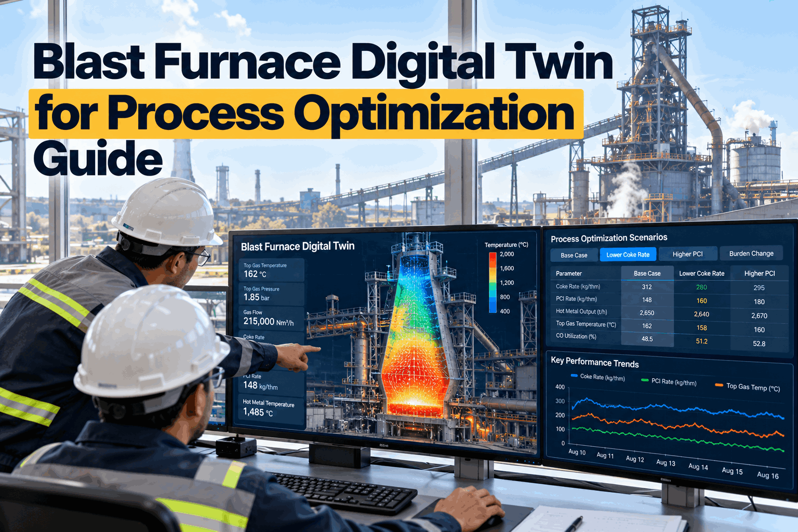Click the green value 280 in the table

click(701, 287)
